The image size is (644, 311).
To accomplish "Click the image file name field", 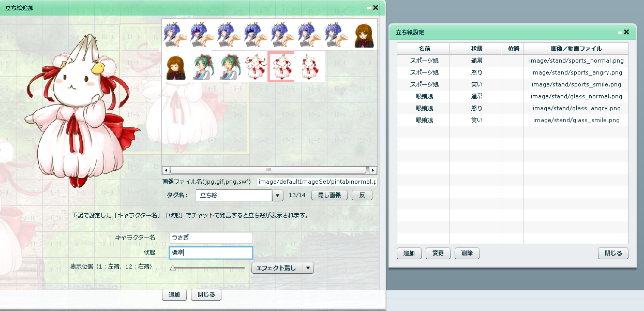I will (x=317, y=182).
